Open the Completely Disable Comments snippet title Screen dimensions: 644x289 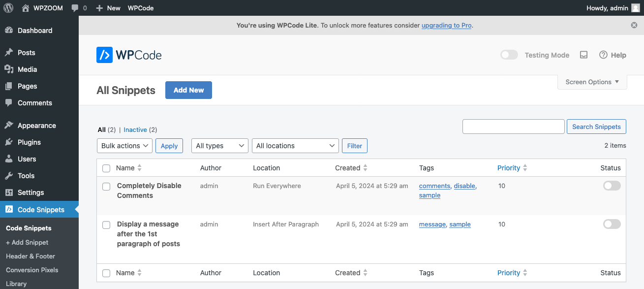tap(149, 191)
